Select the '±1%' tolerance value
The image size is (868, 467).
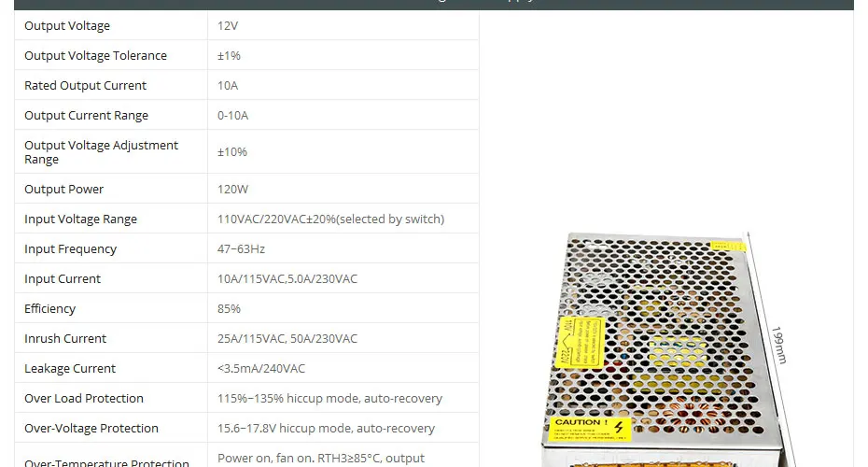229,55
